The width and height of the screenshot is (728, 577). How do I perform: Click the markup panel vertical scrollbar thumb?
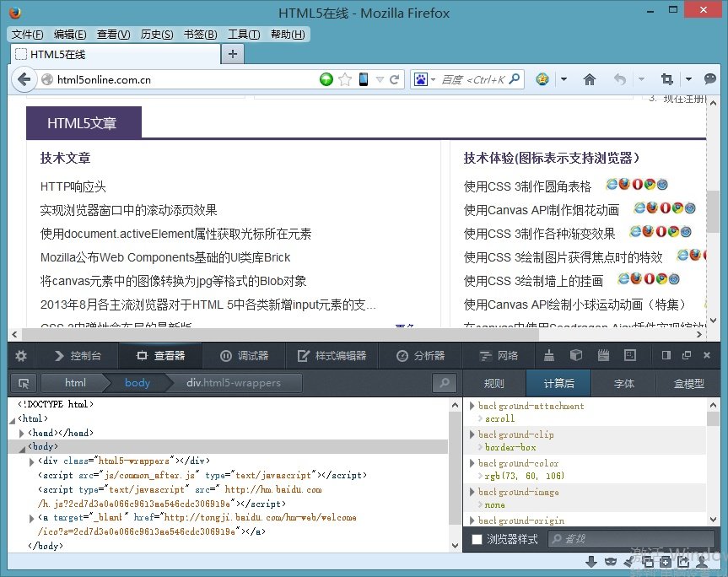[x=455, y=469]
